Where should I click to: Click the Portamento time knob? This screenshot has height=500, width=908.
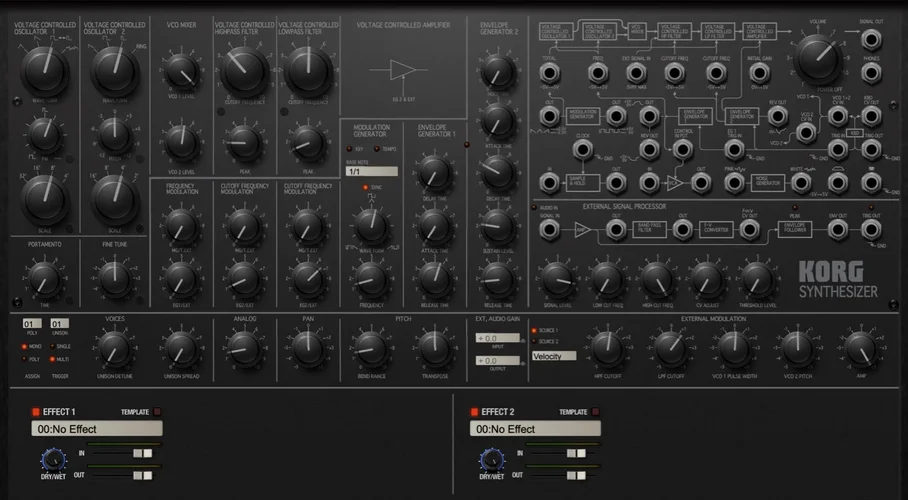[42, 276]
